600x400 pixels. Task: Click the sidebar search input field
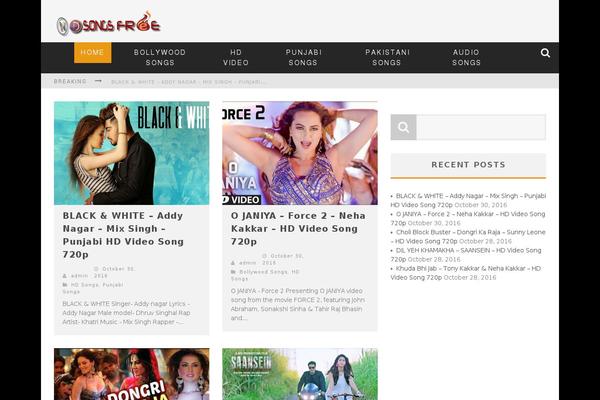[481, 127]
